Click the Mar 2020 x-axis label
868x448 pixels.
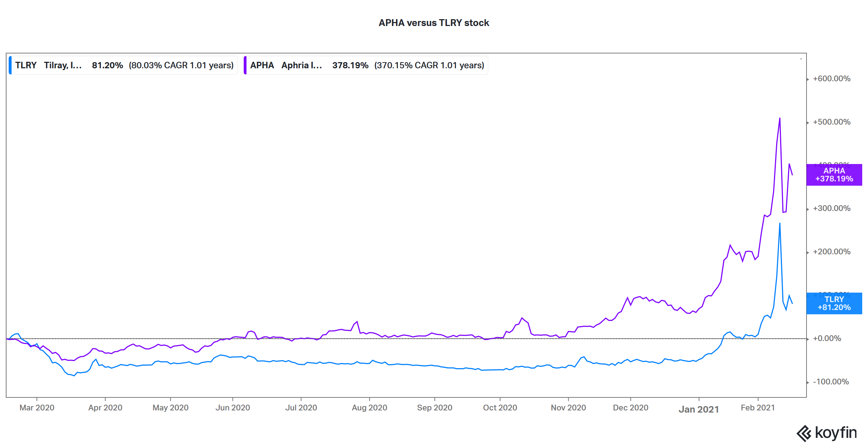click(x=37, y=408)
